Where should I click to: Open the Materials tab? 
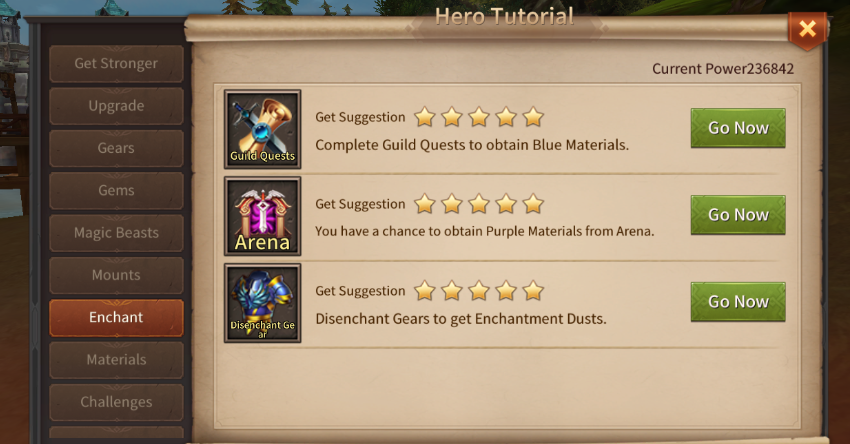(x=116, y=359)
